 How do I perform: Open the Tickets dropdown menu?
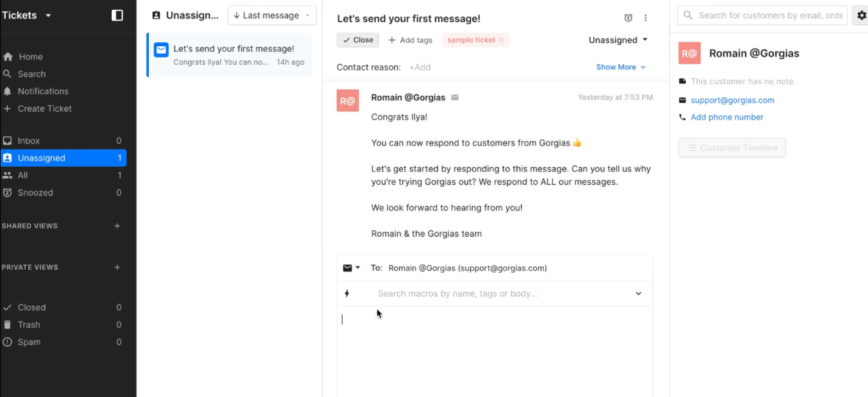(x=27, y=15)
